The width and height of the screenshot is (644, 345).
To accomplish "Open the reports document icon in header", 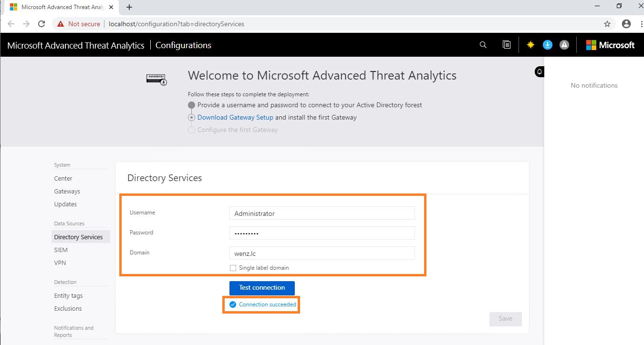I will point(507,45).
